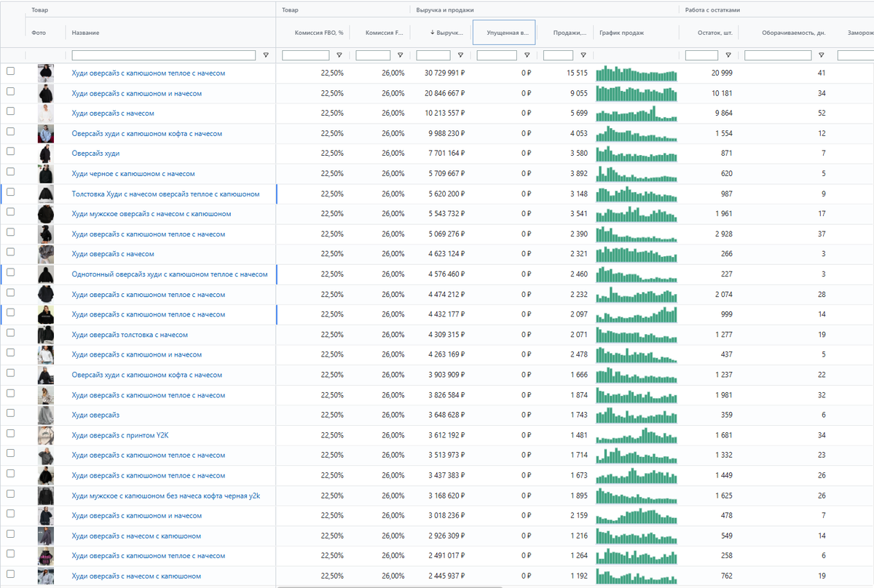Open filter funnel for Комиссия F... column

click(x=400, y=55)
